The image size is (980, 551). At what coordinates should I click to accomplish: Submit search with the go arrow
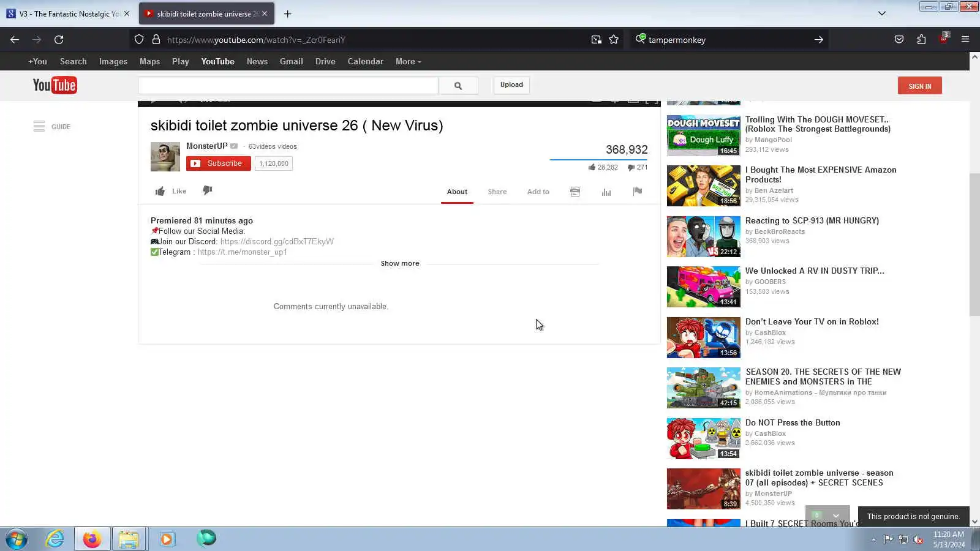coord(818,40)
